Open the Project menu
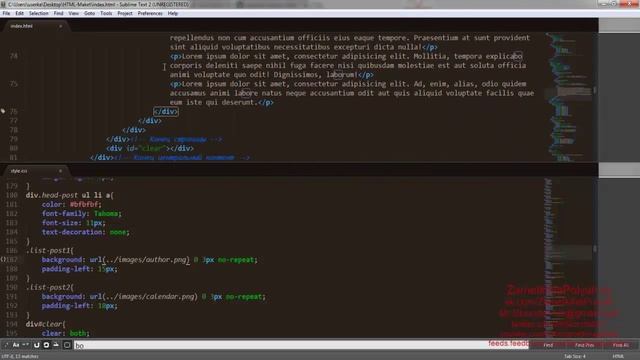The width and height of the screenshot is (640, 360). [125, 13]
